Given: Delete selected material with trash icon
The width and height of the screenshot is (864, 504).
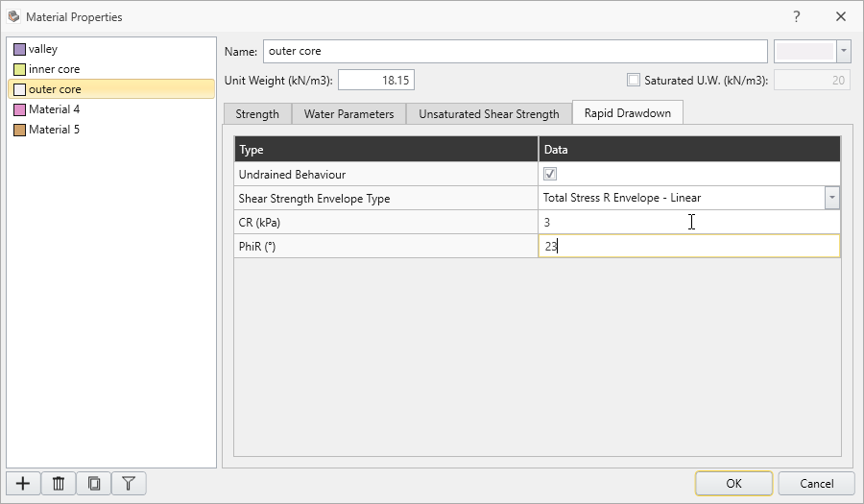Looking at the screenshot, I should [59, 484].
